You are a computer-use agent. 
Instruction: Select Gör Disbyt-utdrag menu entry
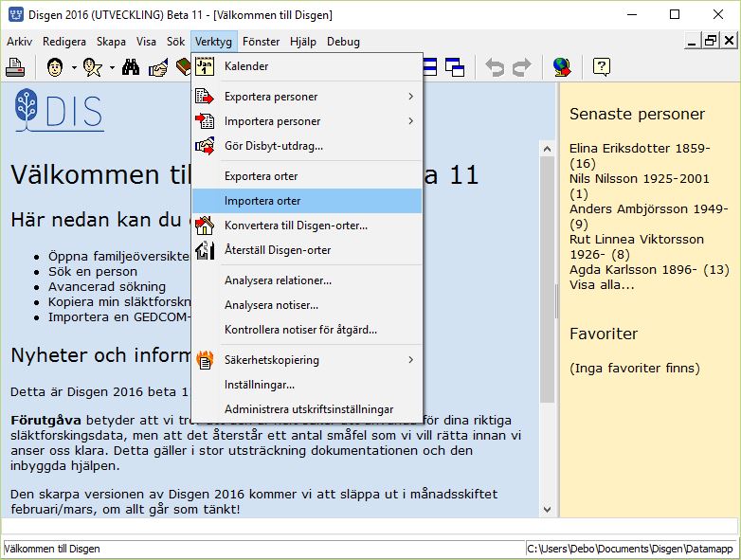click(307, 146)
